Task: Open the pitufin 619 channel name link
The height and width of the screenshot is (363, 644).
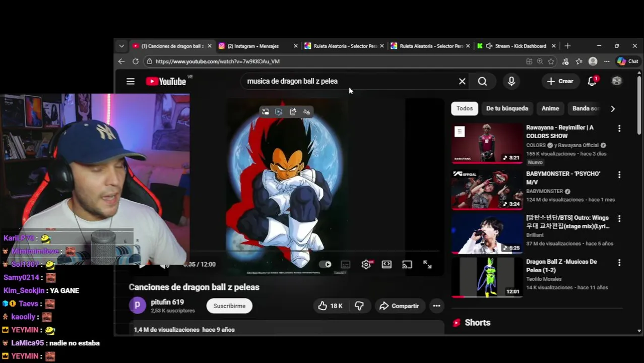Action: point(167,302)
